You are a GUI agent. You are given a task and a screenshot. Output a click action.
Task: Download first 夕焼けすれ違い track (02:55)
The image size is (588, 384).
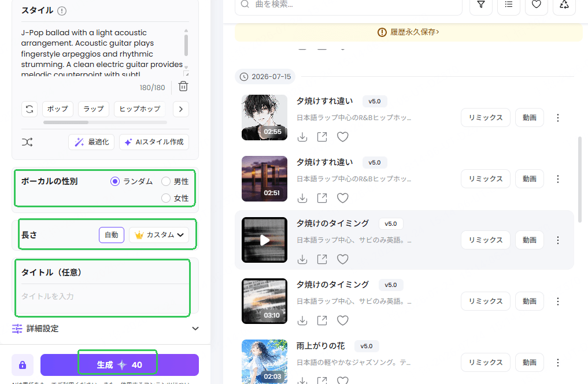pyautogui.click(x=302, y=137)
